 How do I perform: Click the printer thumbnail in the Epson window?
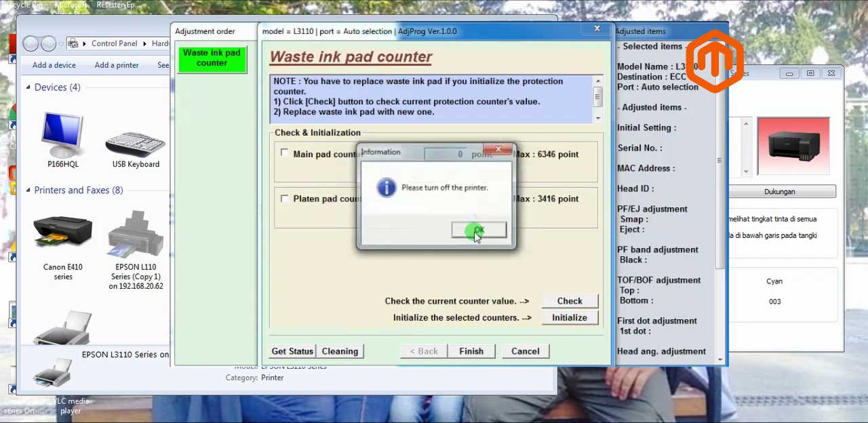click(793, 146)
